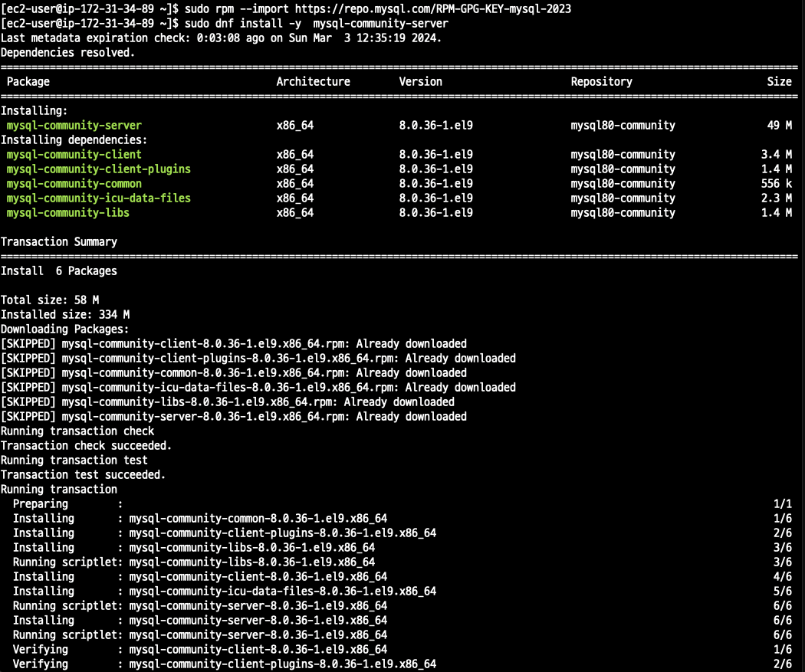Click 'Transaction check succeeded.' line
This screenshot has height=672, width=805.
pos(86,446)
